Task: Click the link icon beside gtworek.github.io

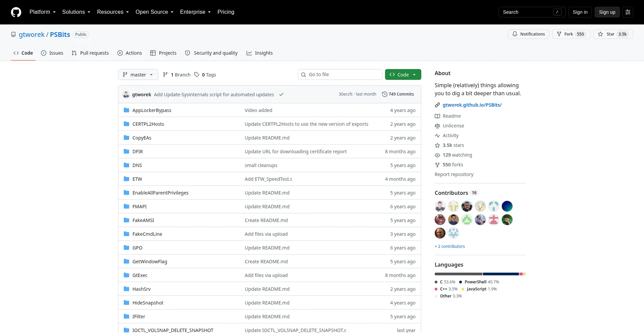Action: click(437, 105)
